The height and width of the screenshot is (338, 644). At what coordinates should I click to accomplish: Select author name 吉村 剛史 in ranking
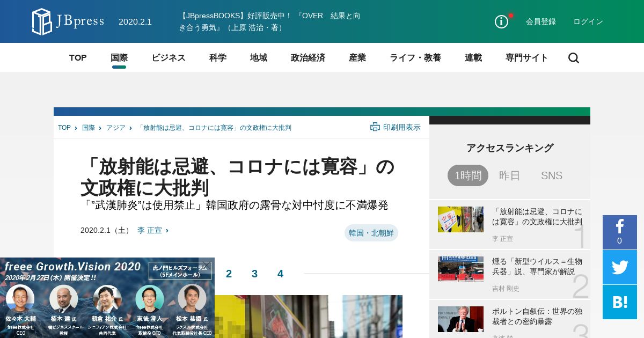pos(506,289)
